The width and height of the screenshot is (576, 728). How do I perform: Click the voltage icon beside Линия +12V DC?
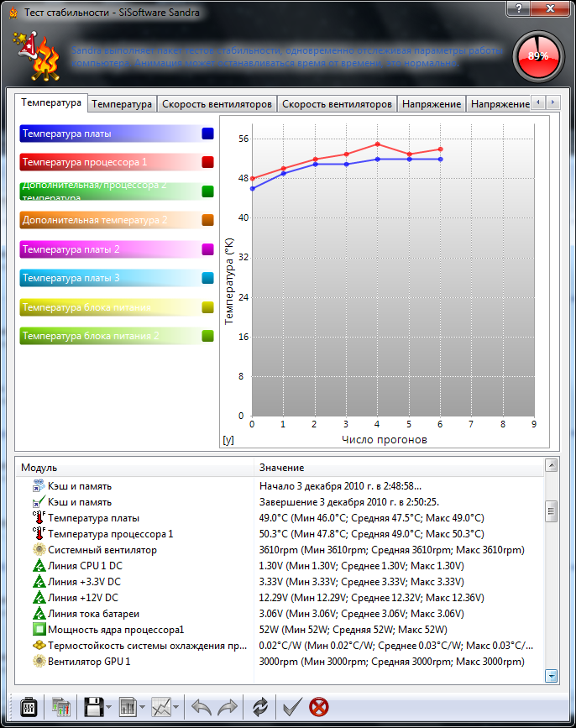(x=39, y=598)
